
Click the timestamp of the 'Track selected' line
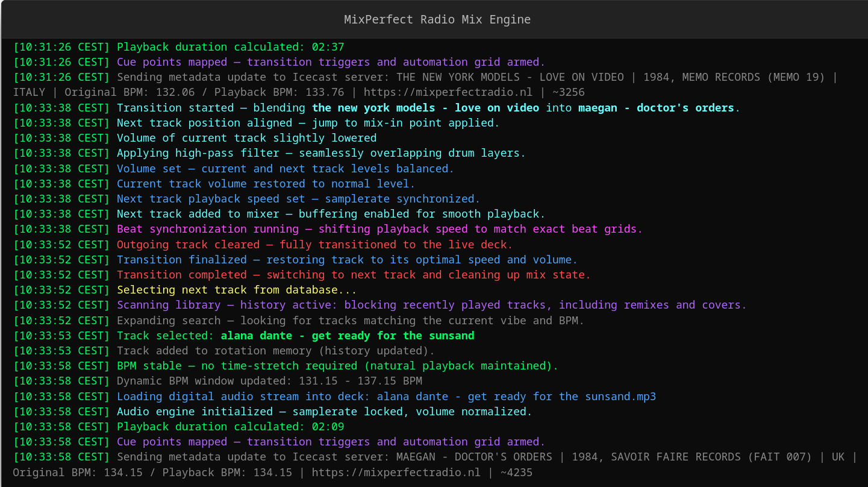pos(61,336)
